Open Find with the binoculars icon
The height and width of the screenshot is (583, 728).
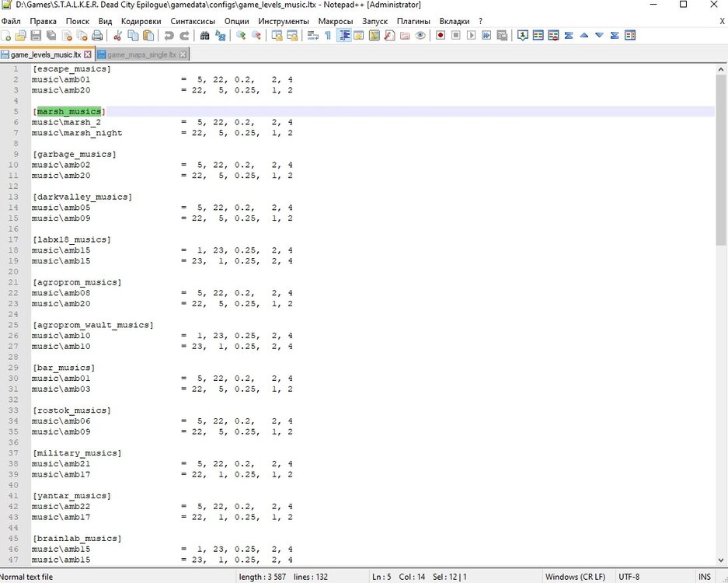(205, 36)
